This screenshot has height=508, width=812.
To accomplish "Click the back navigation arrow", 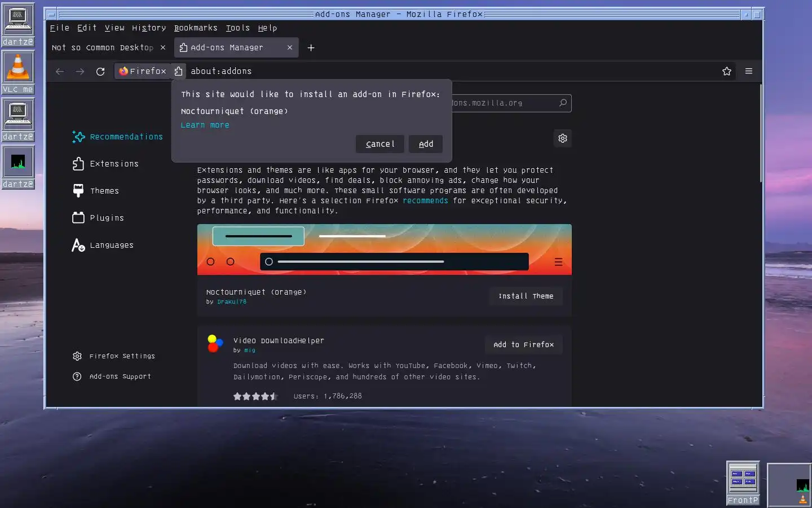I will pos(60,71).
